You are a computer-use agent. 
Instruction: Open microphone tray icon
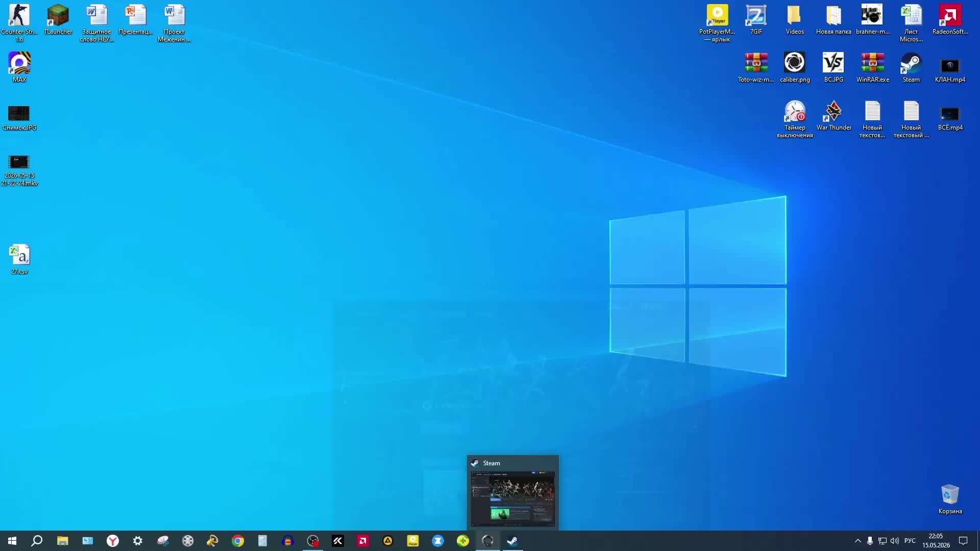point(870,541)
